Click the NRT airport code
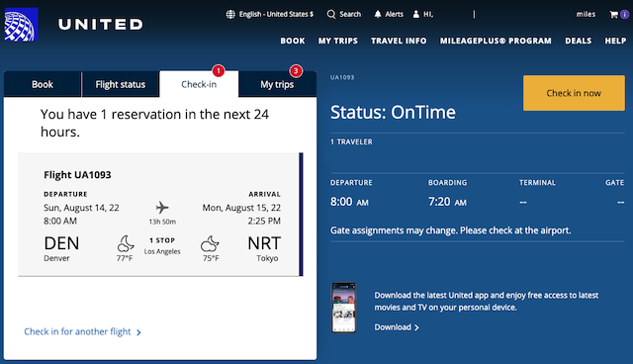The height and width of the screenshot is (364, 633). click(x=264, y=243)
